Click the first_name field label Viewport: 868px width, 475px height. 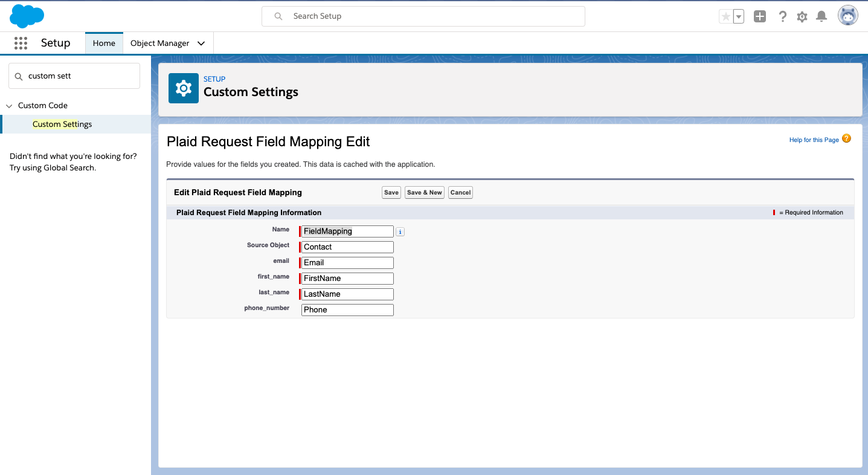tap(274, 277)
